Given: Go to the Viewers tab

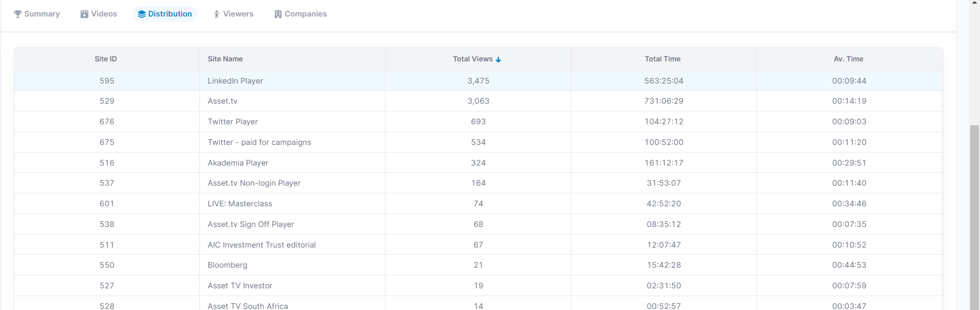Looking at the screenshot, I should [x=234, y=14].
